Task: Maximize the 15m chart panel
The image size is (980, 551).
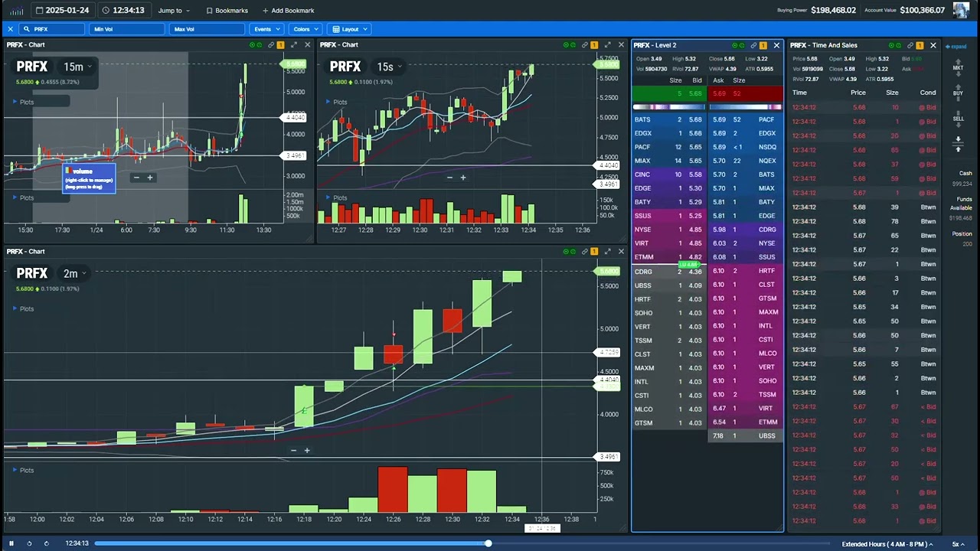Action: tap(295, 45)
